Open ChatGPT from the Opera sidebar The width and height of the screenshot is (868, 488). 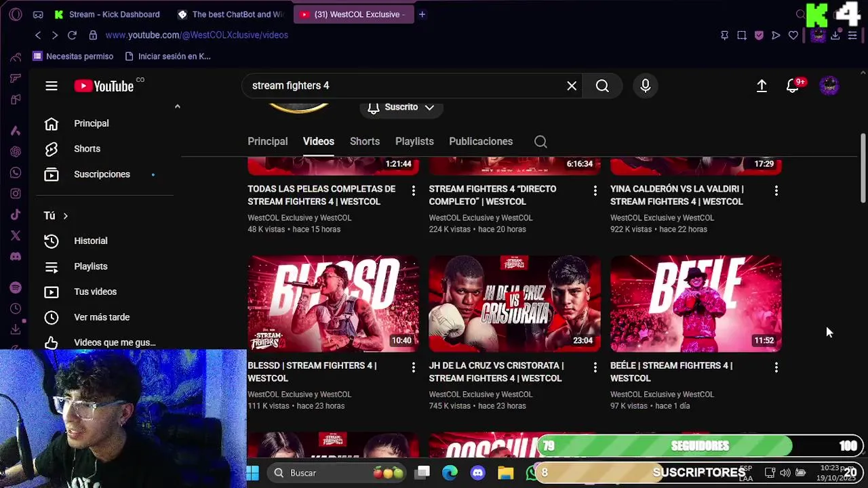pyautogui.click(x=16, y=152)
